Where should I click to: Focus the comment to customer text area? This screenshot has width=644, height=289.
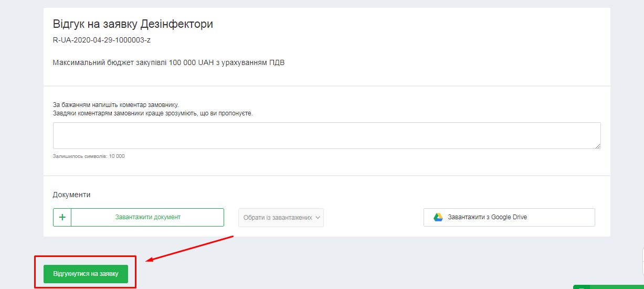coord(326,136)
